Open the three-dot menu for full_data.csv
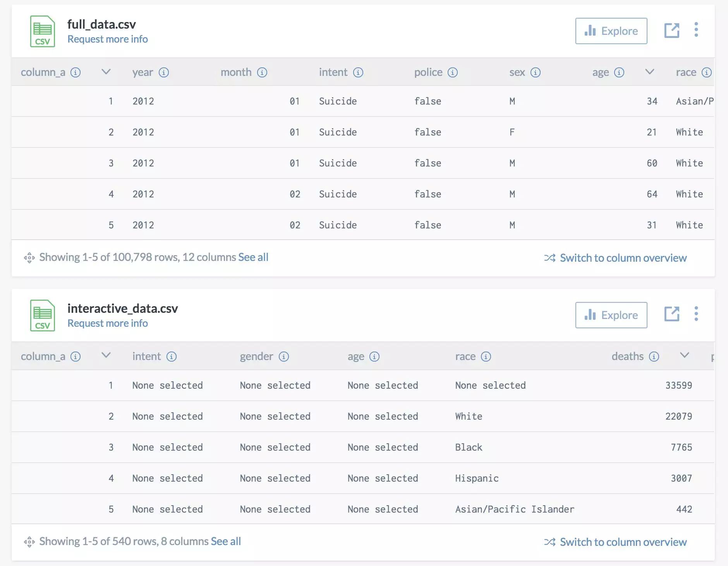The width and height of the screenshot is (728, 566). click(x=696, y=30)
